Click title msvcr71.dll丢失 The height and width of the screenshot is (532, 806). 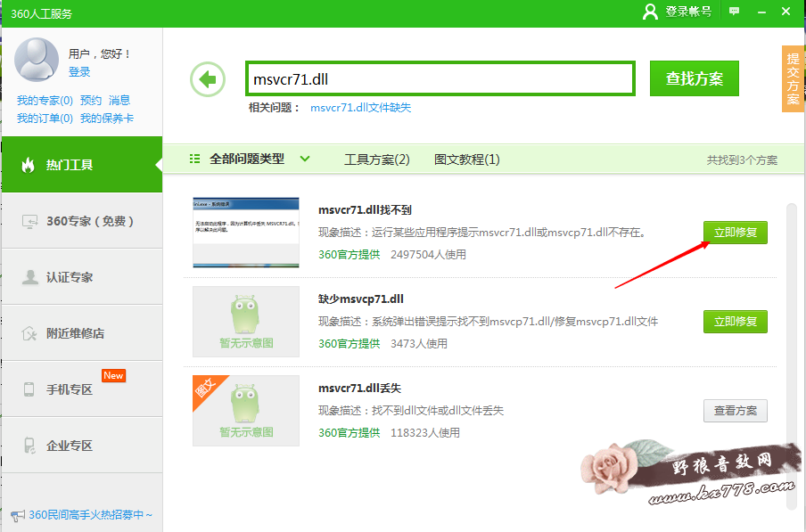(x=360, y=389)
